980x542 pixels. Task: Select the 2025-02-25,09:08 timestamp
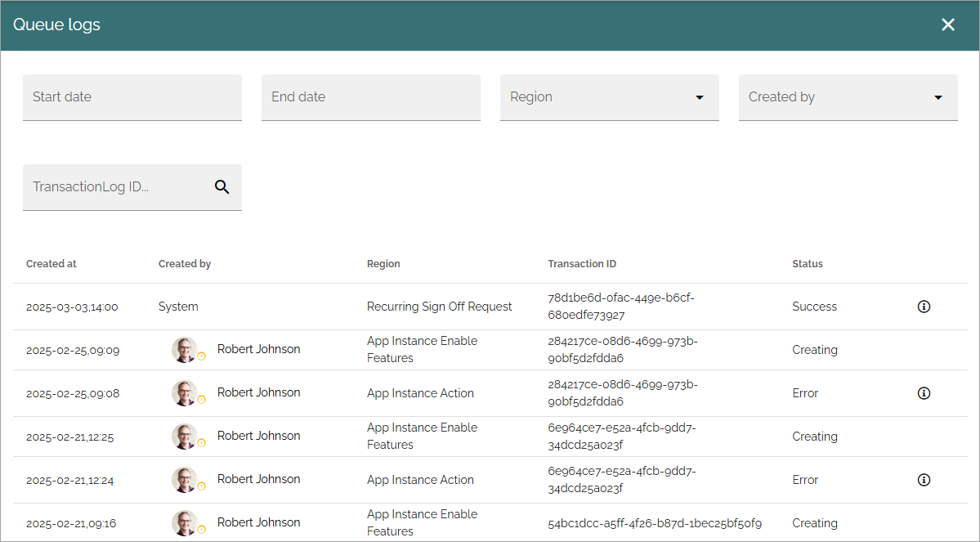(73, 393)
